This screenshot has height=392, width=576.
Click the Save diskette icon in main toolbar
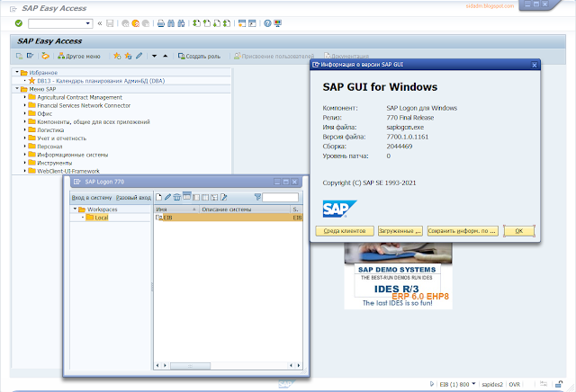(x=110, y=23)
